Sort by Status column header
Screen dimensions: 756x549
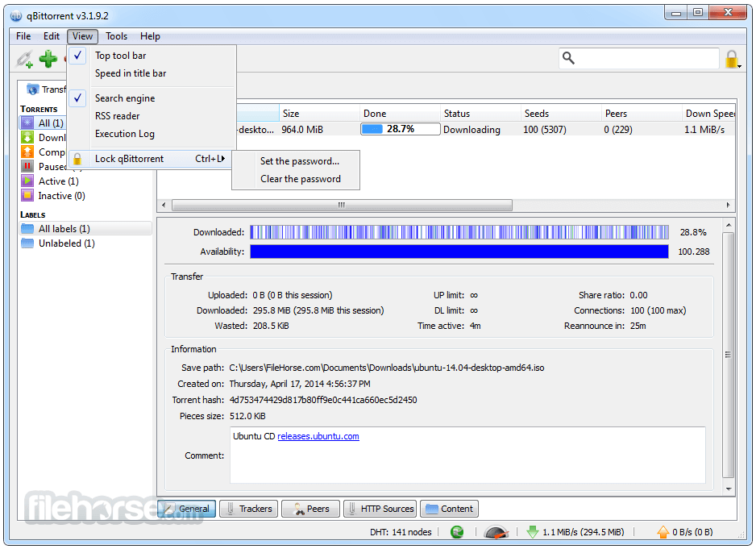pyautogui.click(x=480, y=114)
